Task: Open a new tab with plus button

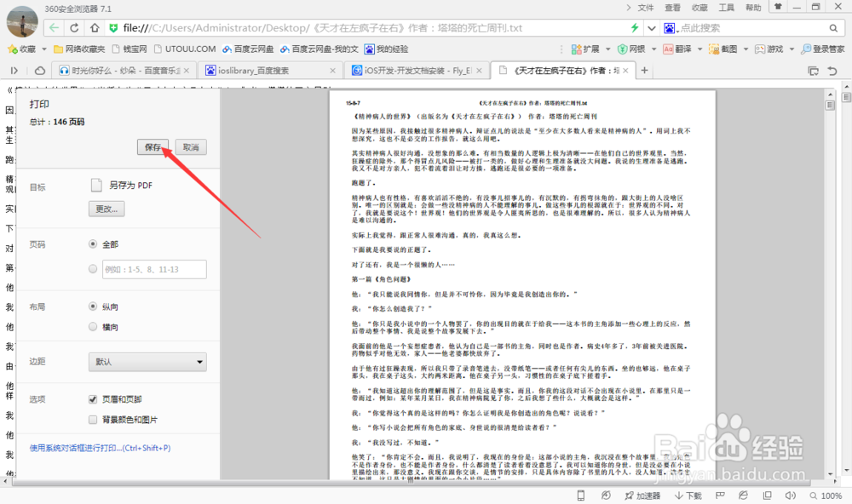Action: tap(644, 70)
